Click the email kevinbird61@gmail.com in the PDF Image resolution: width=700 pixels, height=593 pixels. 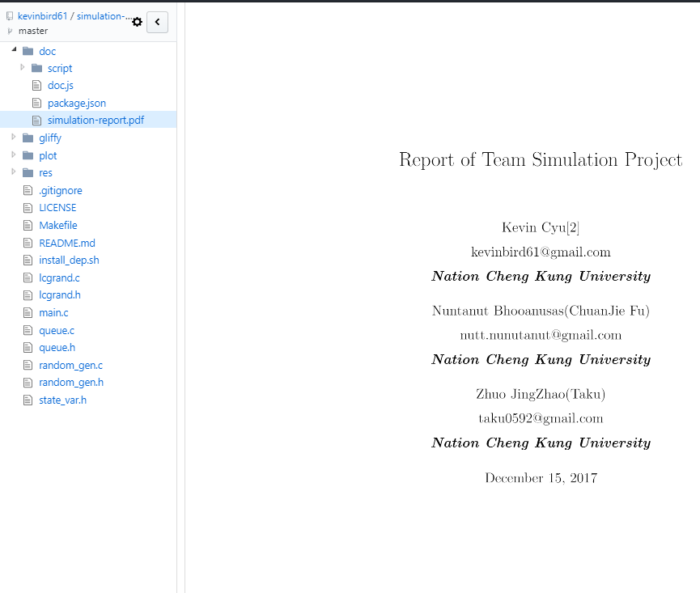[541, 252]
